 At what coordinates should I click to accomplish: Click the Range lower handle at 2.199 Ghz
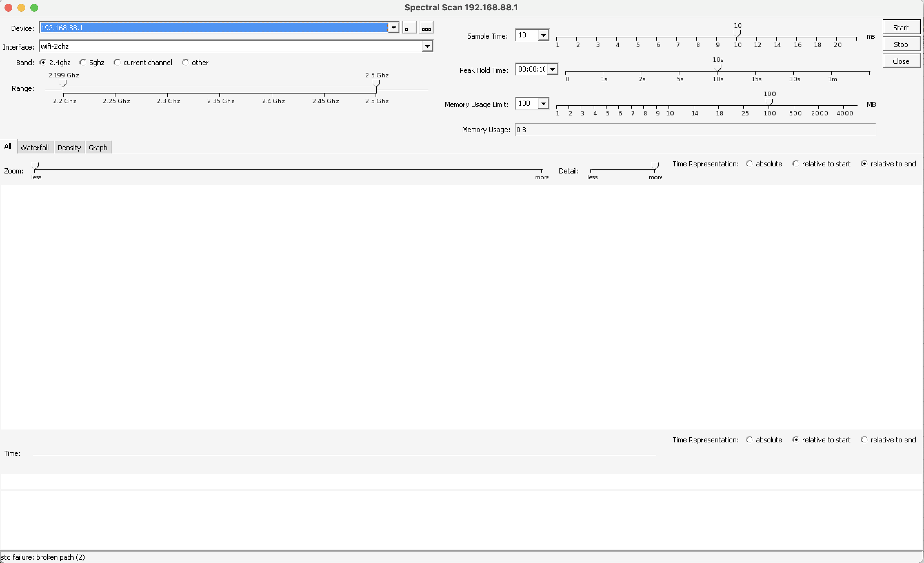pos(63,84)
